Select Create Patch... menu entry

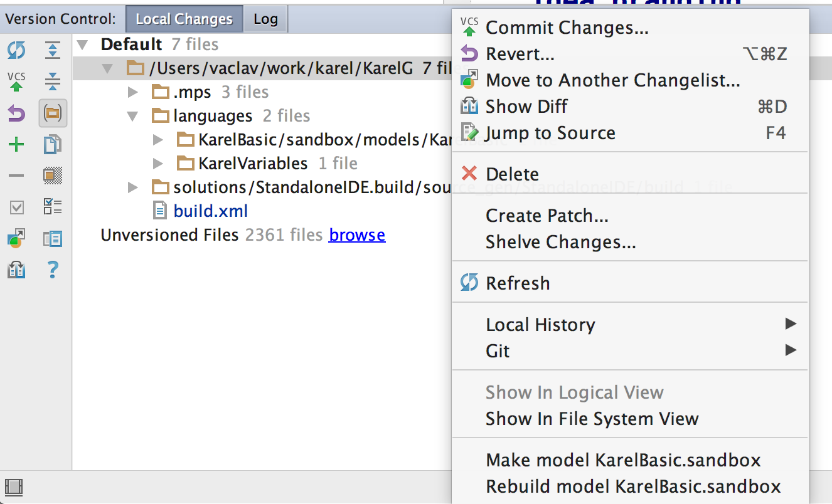pos(547,216)
